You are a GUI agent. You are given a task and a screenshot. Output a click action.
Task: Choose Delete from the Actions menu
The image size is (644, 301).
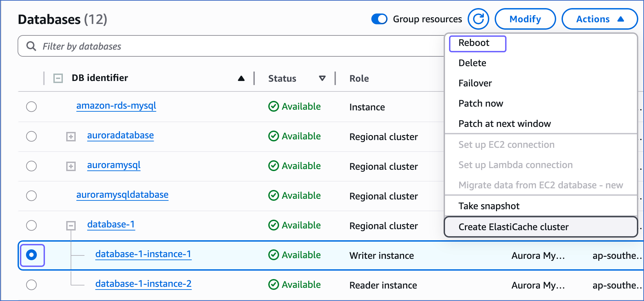(x=541, y=63)
